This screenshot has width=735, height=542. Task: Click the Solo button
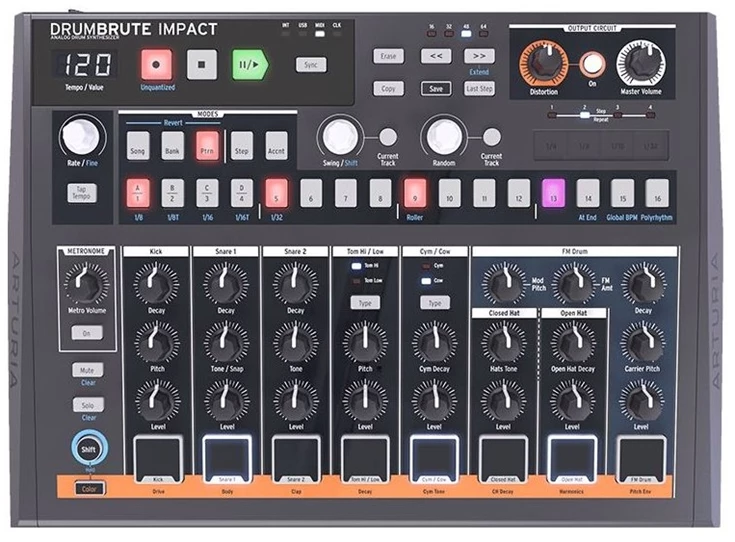pyautogui.click(x=88, y=405)
